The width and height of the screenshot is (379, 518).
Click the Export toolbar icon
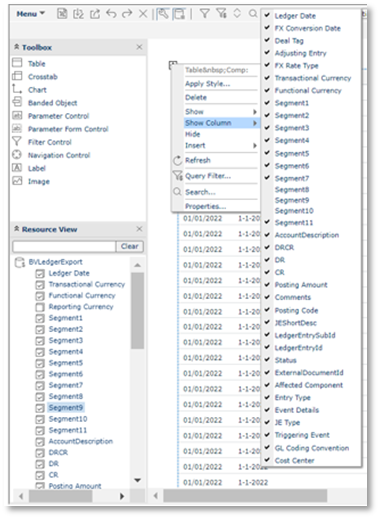[x=95, y=14]
